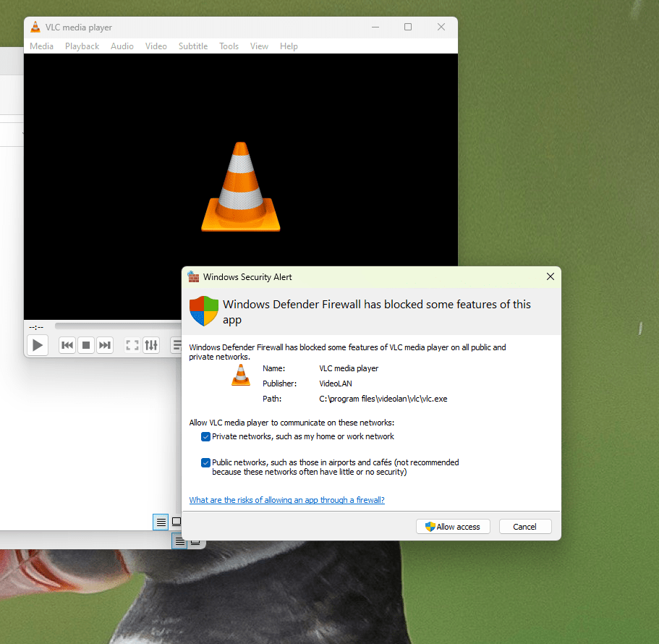Screen dimensions: 659x644
Task: Open the Video menu
Action: click(x=156, y=46)
